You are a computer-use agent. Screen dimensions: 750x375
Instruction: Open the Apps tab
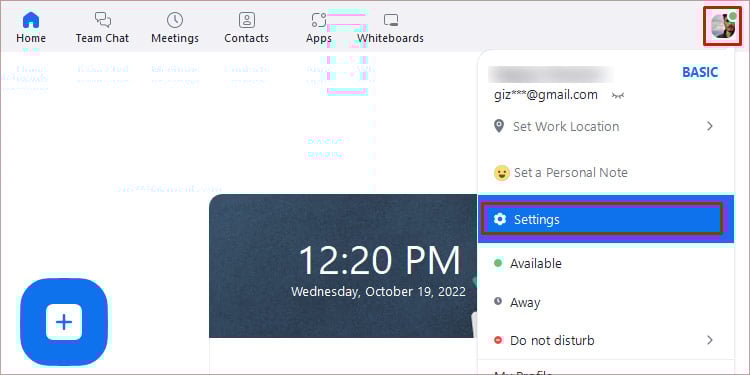pyautogui.click(x=319, y=28)
